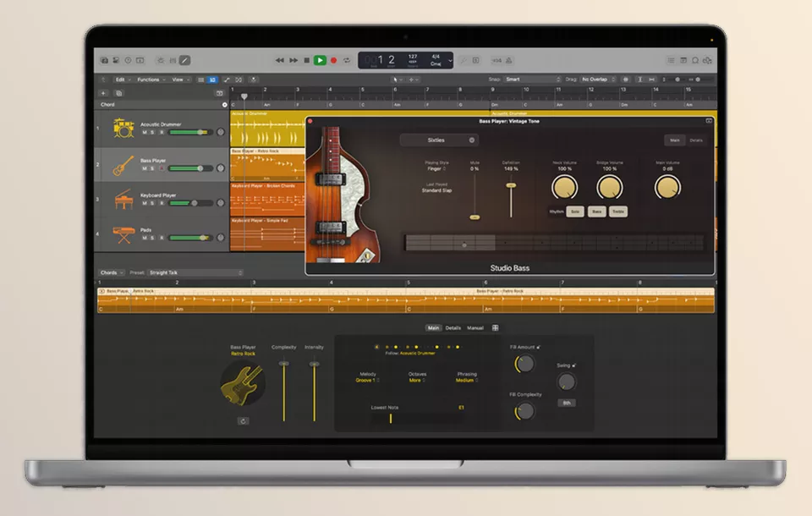This screenshot has width=812, height=516.
Task: Select the Keyboard Player piano icon
Action: pyautogui.click(x=123, y=200)
